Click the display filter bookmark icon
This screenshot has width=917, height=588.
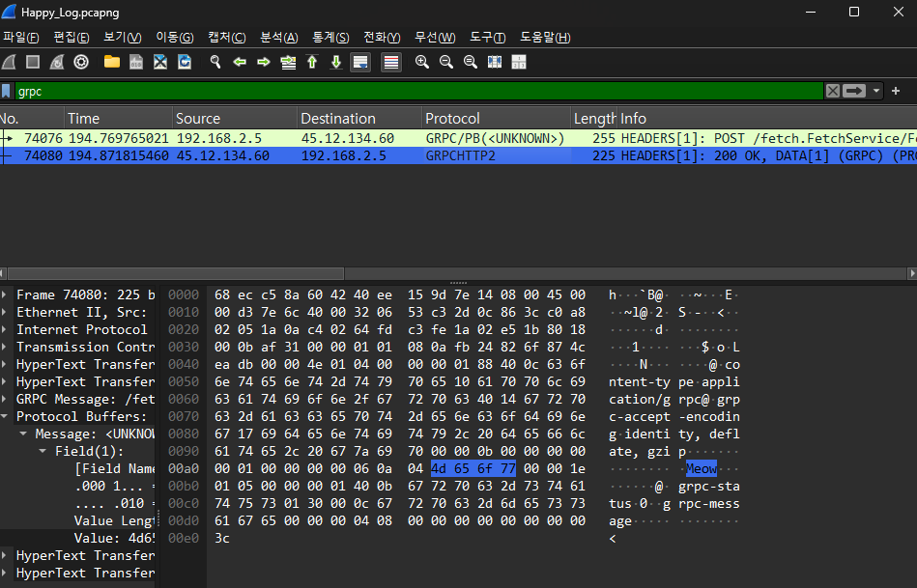(7, 91)
